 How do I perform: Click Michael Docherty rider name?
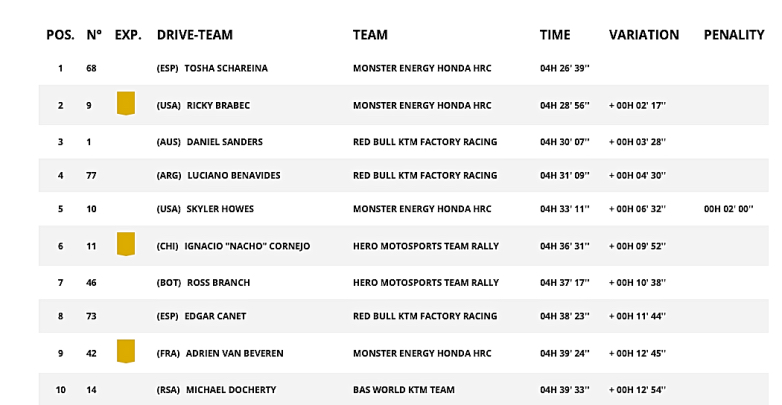pyautogui.click(x=231, y=389)
